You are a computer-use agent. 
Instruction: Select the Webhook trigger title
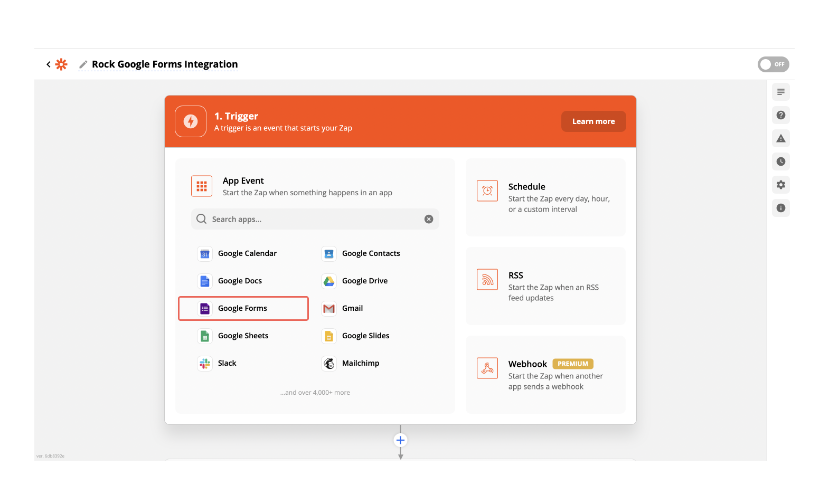(527, 364)
